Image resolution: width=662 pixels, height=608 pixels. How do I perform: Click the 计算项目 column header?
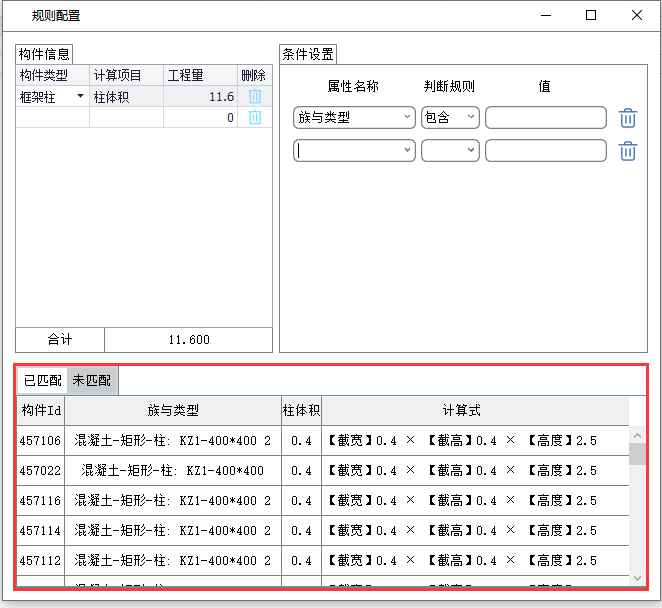point(126,76)
